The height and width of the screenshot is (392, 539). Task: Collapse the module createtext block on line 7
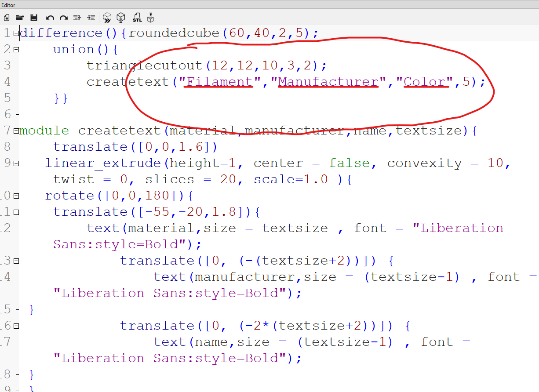[16, 131]
